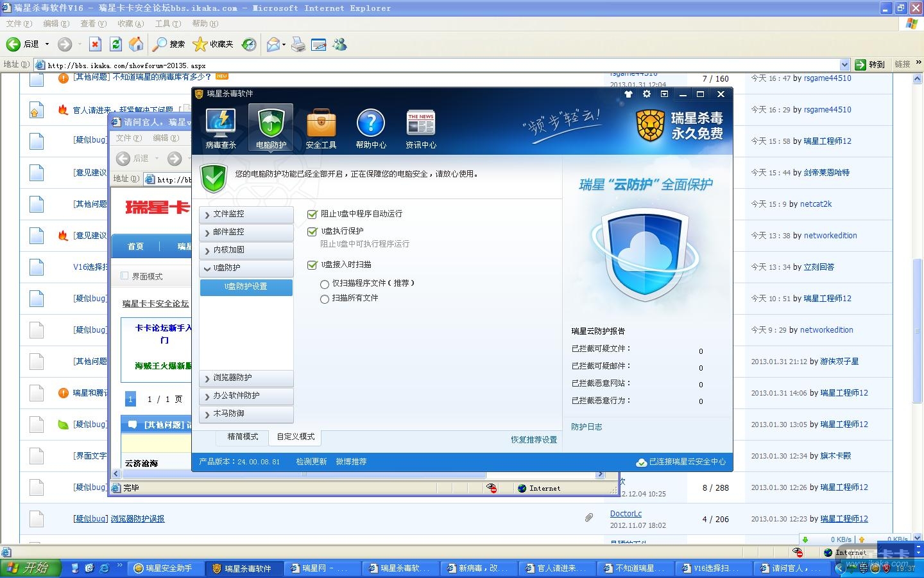Image resolution: width=924 pixels, height=578 pixels.
Task: Open the 安全工具 toolbox
Action: [321, 128]
